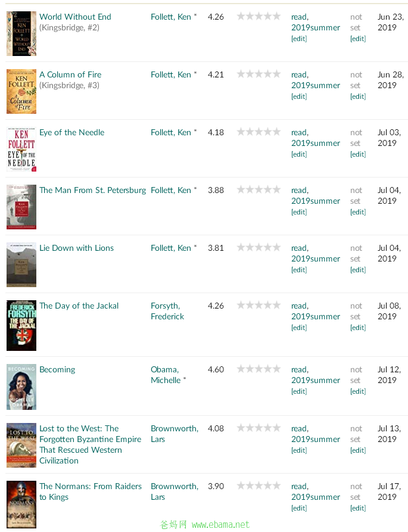
Task: Open Obama, Michelle author link
Action: point(166,375)
